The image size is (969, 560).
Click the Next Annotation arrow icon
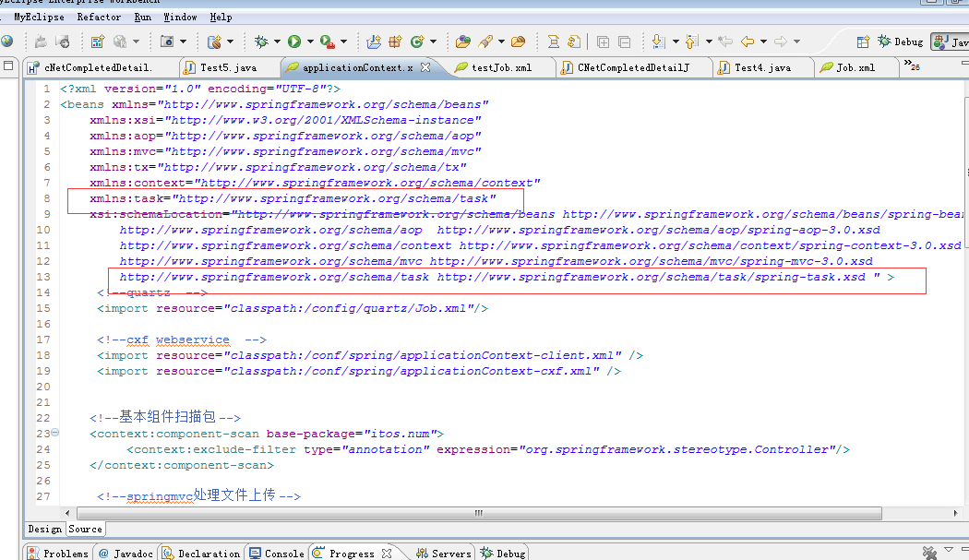point(658,42)
